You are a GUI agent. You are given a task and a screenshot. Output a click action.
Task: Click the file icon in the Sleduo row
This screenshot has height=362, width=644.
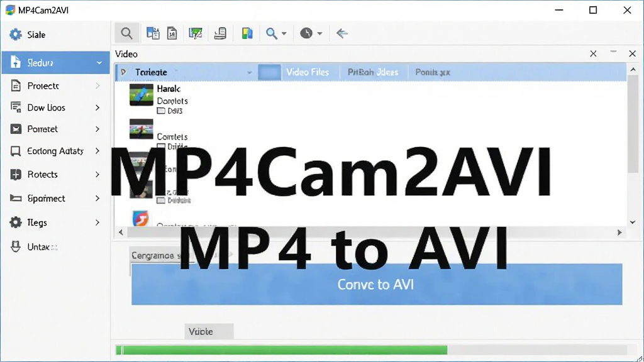16,62
